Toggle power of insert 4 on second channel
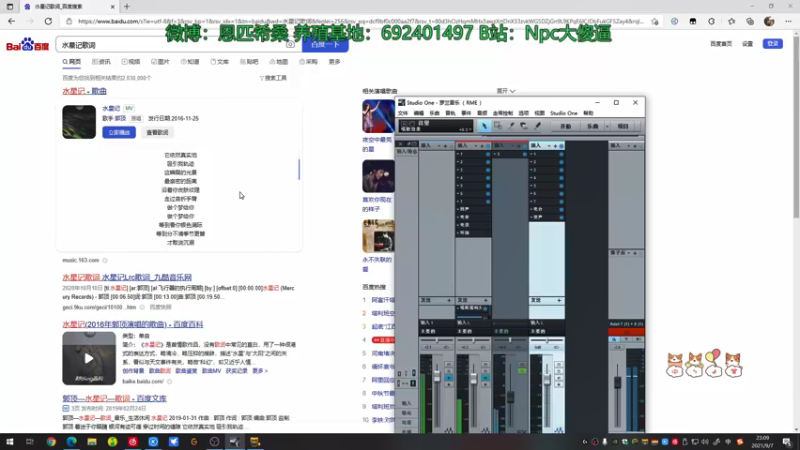Image resolution: width=800 pixels, height=450 pixels. (488, 178)
